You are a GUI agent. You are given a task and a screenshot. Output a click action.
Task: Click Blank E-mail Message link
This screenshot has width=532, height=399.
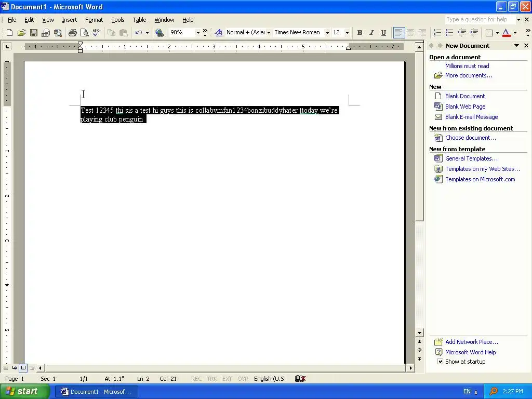(x=471, y=117)
